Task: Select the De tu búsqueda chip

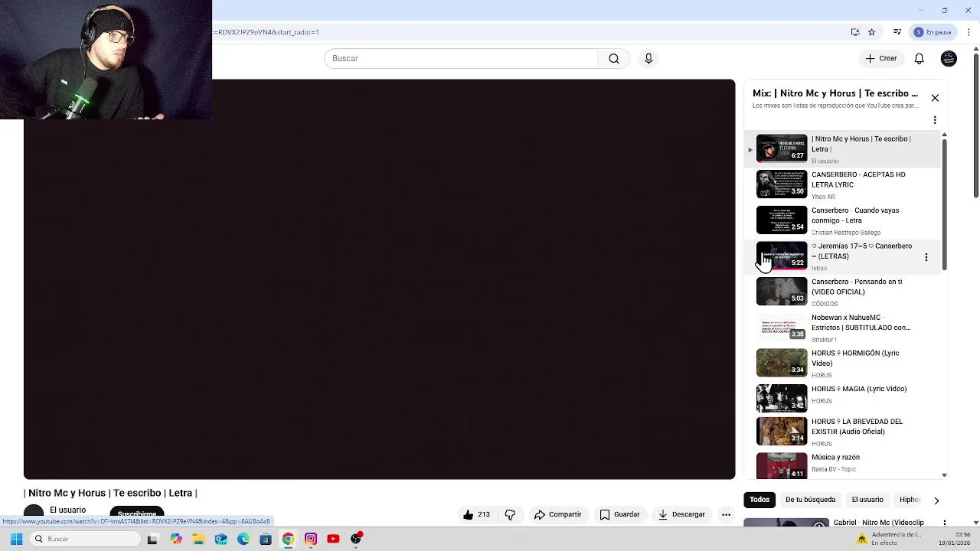Action: tap(810, 500)
